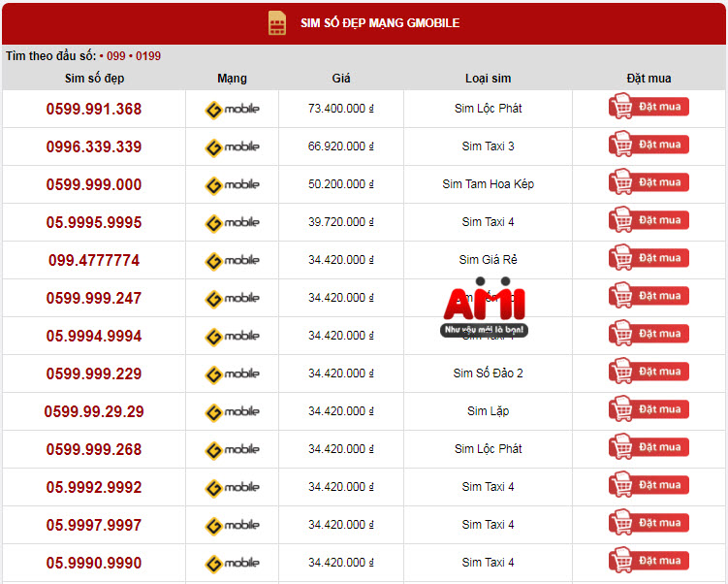This screenshot has width=728, height=584.
Task: Open SIM number 05.9990.9990
Action: coord(94,563)
